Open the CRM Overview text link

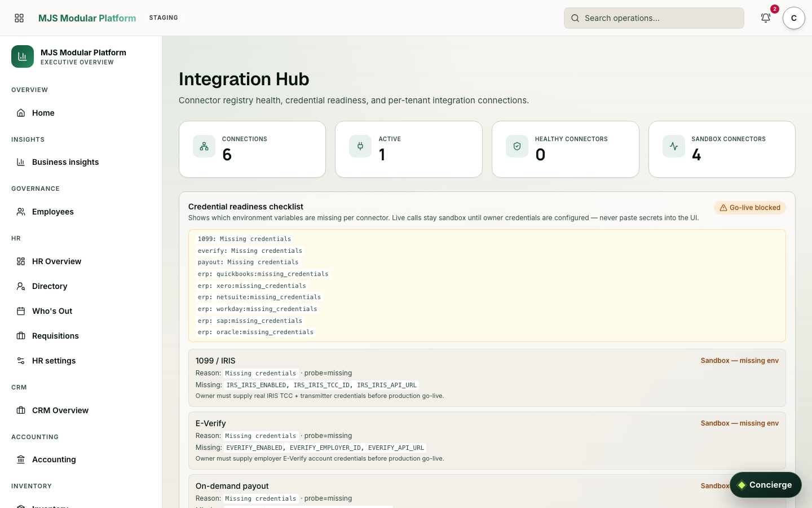(60, 410)
